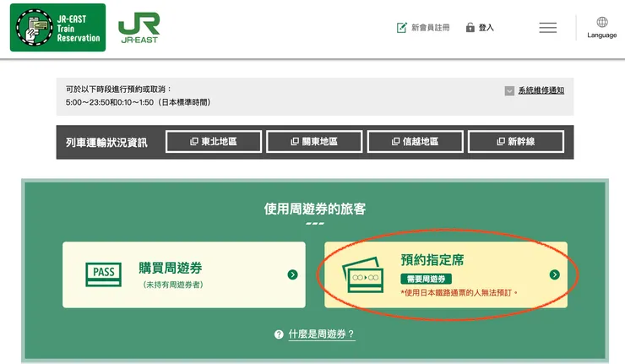Click the 列車運輸狀況資訊 label
The height and width of the screenshot is (364, 625).
click(106, 143)
